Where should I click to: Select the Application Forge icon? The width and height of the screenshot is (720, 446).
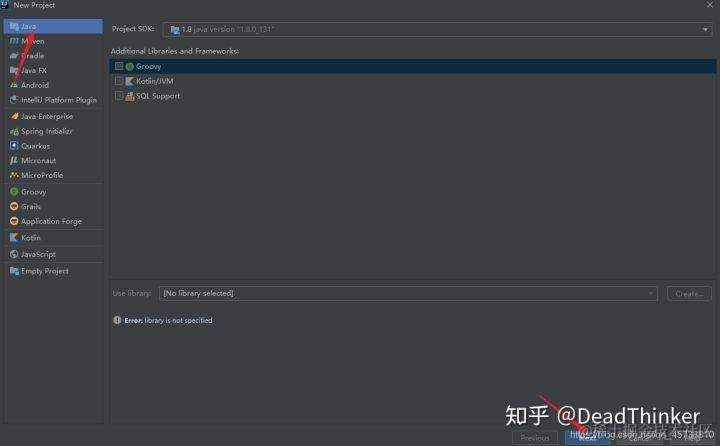[x=14, y=221]
